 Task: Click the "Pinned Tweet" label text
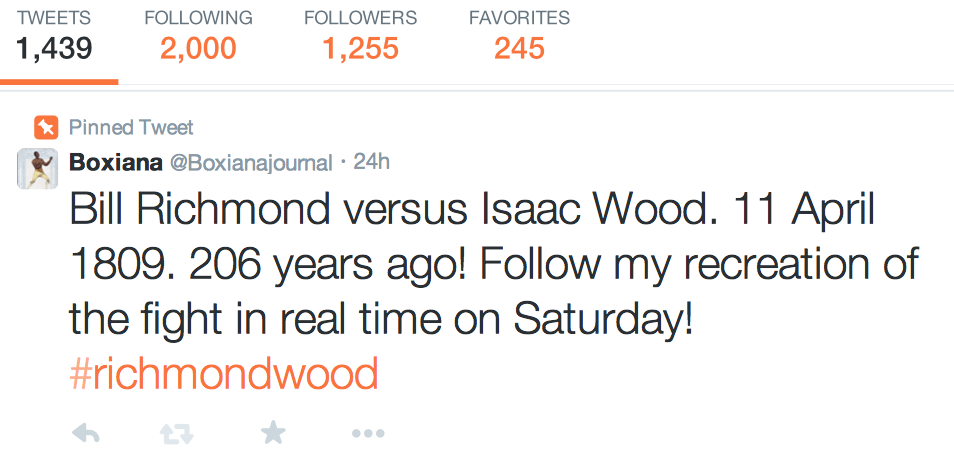tap(131, 128)
